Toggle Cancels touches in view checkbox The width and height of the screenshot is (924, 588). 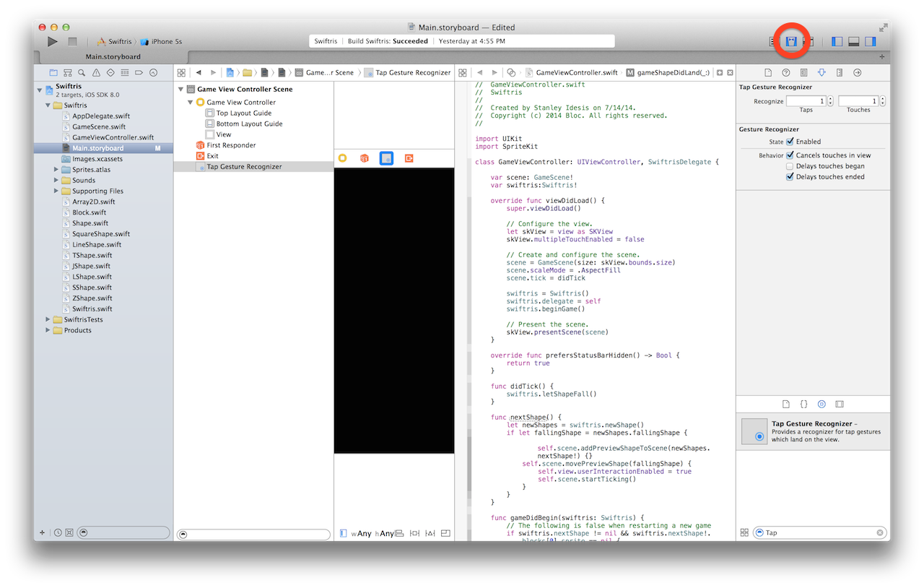coord(790,155)
